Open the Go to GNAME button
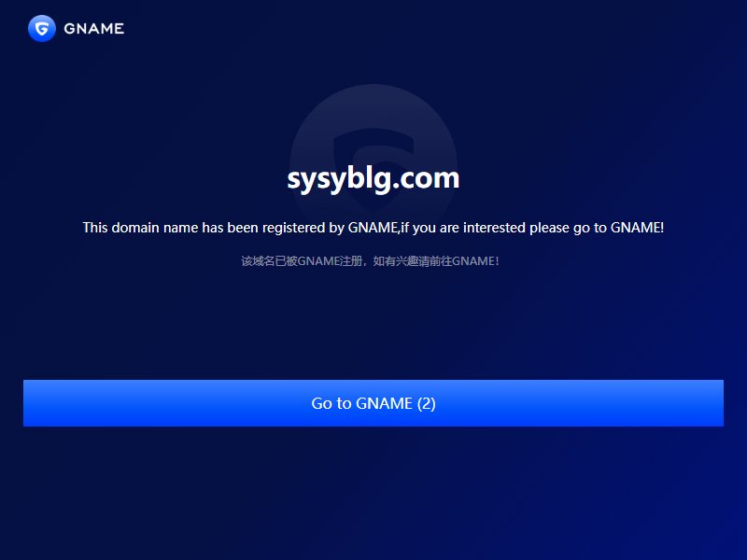The image size is (747, 560). click(373, 403)
